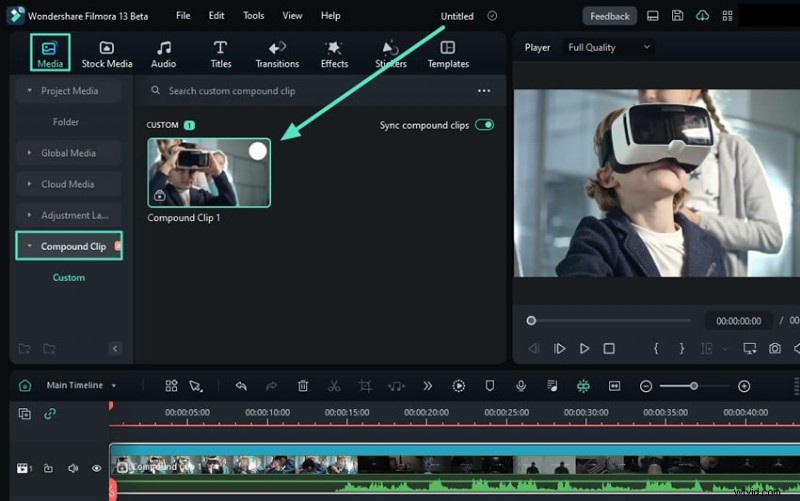Expand more tools with the double arrow
This screenshot has width=800, height=501.
click(427, 386)
